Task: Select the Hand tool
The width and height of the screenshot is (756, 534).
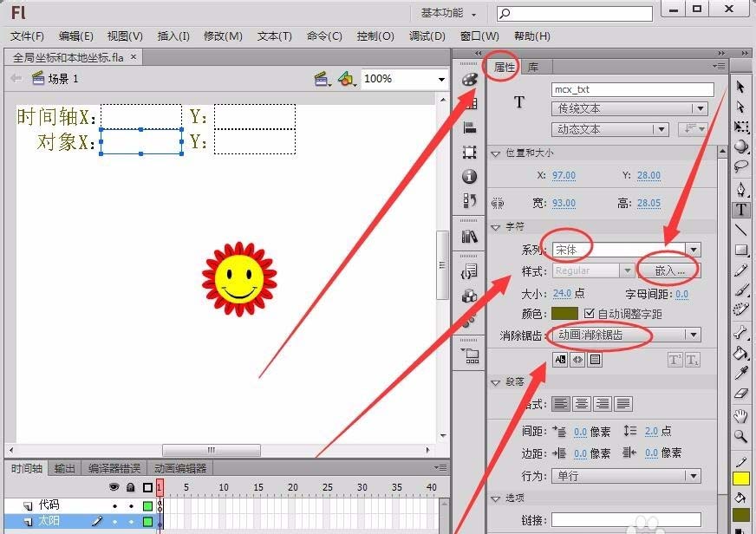Action: pos(741,415)
